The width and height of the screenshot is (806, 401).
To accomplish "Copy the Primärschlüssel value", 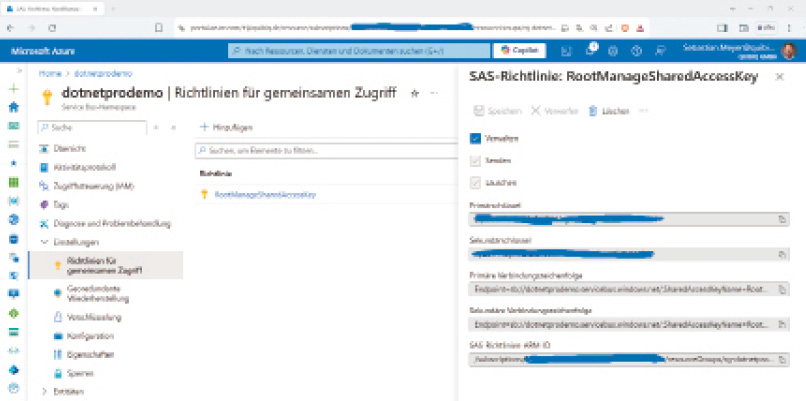I will (782, 220).
